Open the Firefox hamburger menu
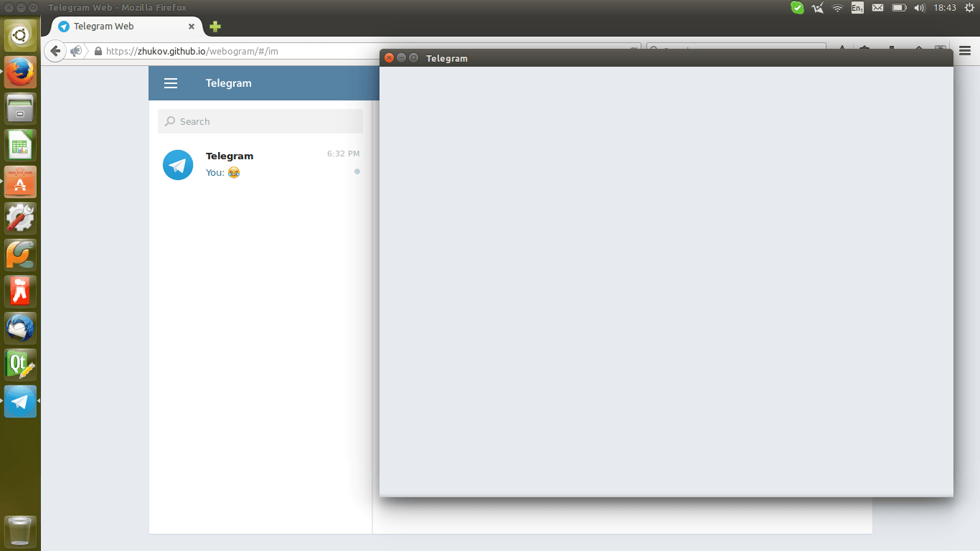The width and height of the screenshot is (980, 551). [x=965, y=50]
